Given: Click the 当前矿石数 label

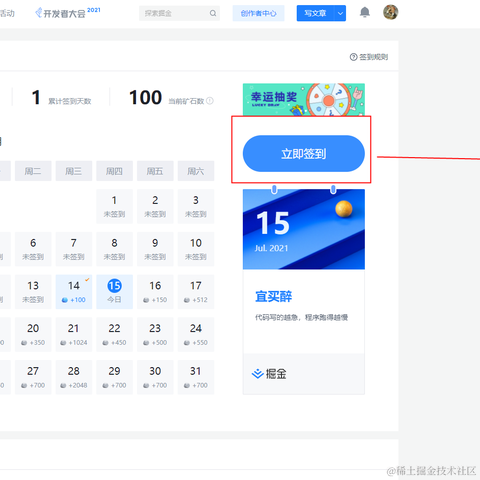Looking at the screenshot, I should coord(186,101).
